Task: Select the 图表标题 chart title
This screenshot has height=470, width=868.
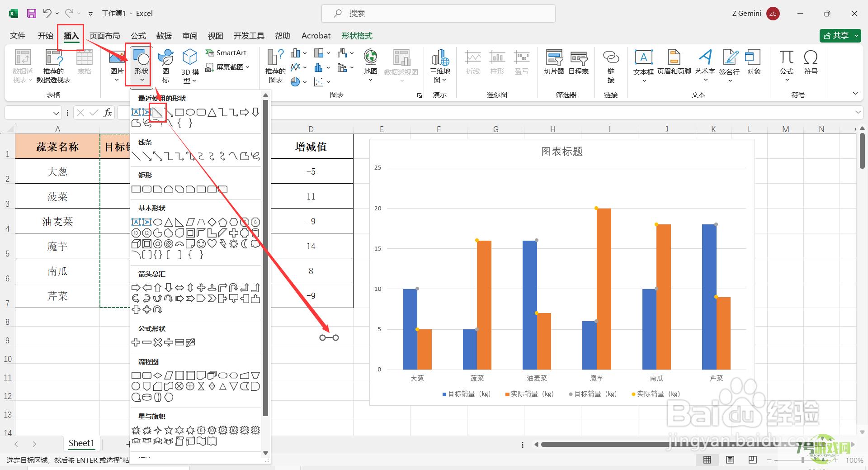Action: pos(562,152)
